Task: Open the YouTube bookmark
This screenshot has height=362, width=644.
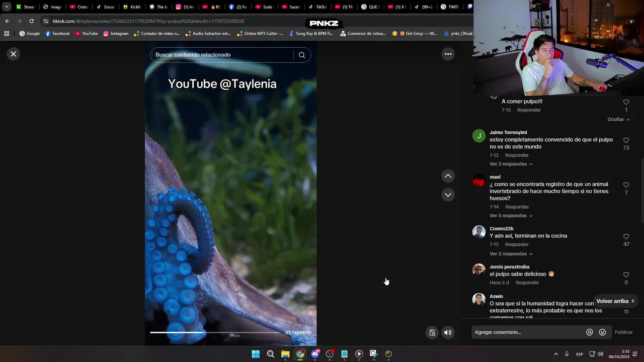Action: 87,34
